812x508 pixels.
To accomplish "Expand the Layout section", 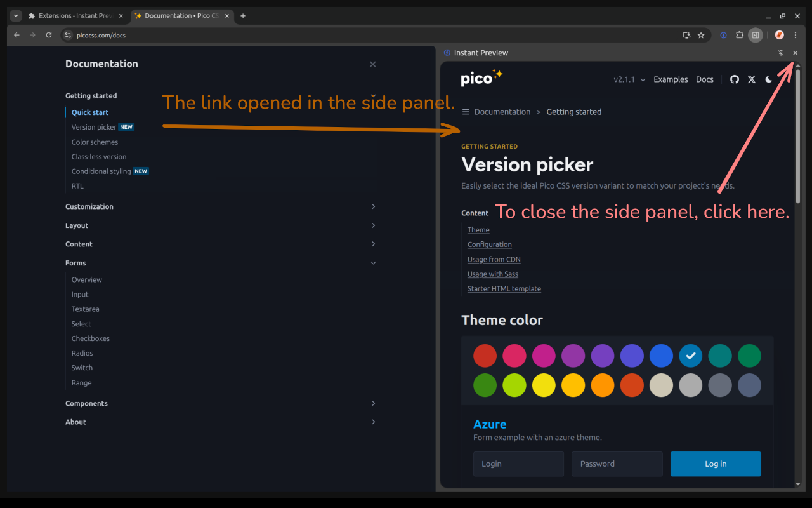I will tap(221, 225).
